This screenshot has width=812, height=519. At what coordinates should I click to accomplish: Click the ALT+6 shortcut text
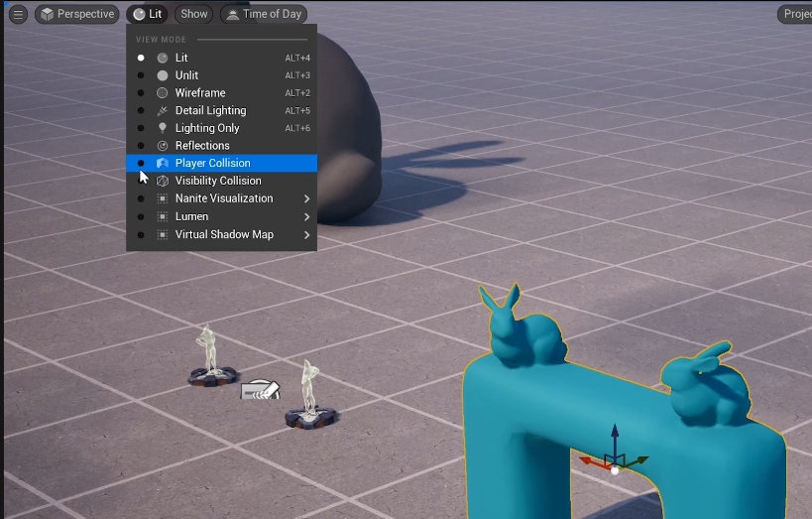[297, 128]
